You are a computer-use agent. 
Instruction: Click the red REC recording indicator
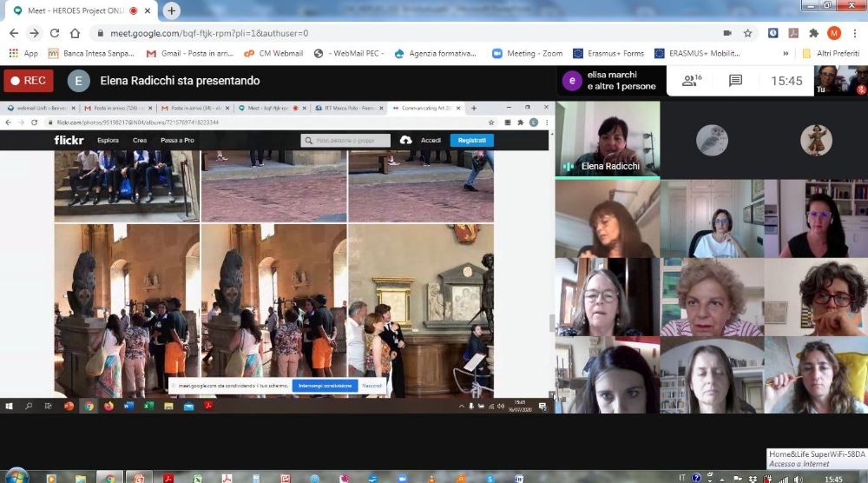point(29,81)
